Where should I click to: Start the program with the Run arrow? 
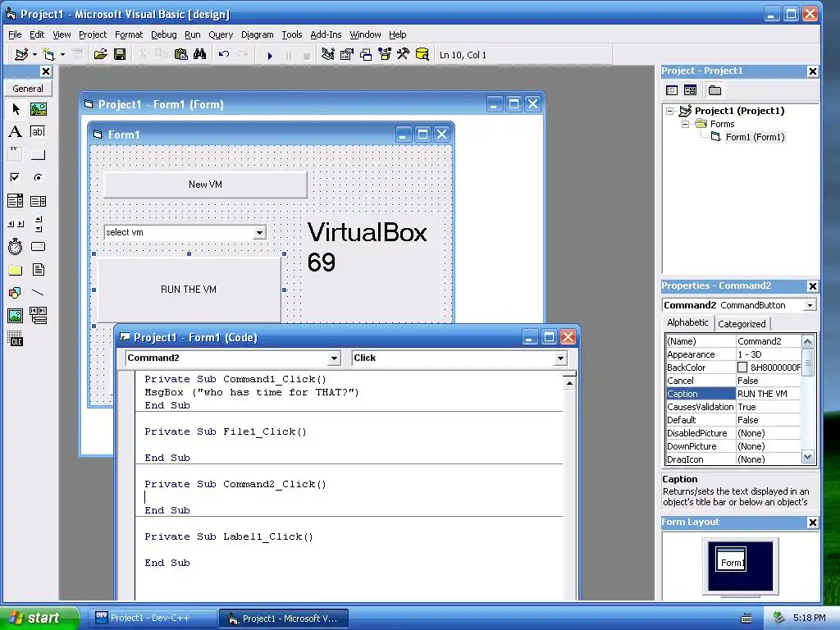270,55
